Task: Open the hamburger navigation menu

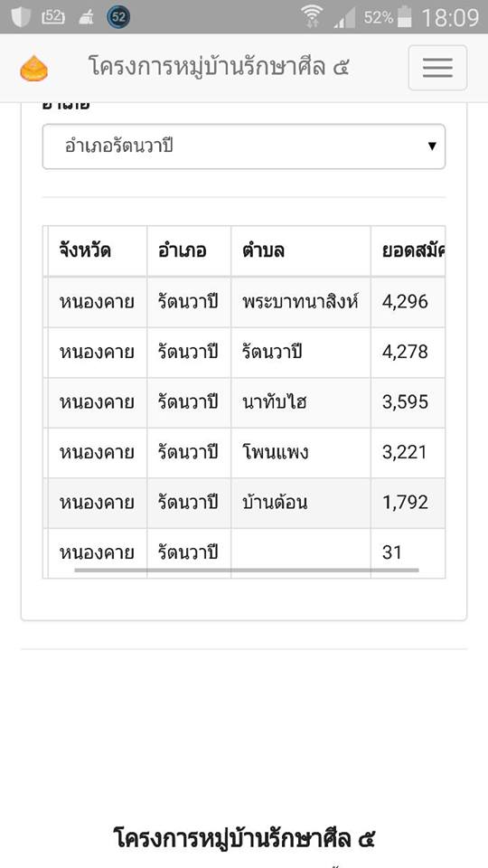Action: pyautogui.click(x=437, y=68)
